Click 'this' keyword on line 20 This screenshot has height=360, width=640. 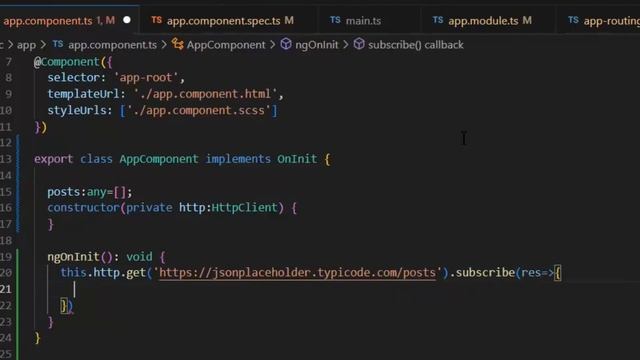click(x=73, y=273)
